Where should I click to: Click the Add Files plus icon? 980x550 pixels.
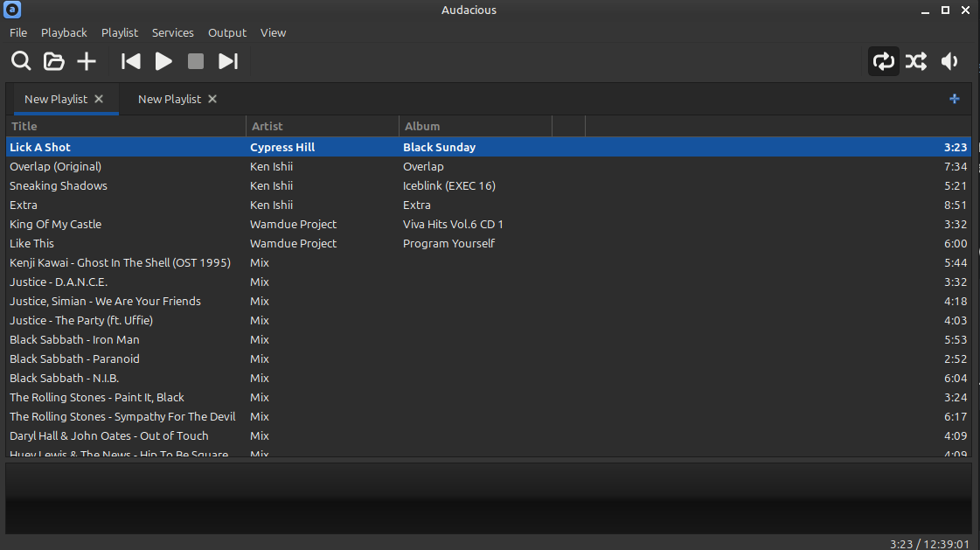pos(87,61)
